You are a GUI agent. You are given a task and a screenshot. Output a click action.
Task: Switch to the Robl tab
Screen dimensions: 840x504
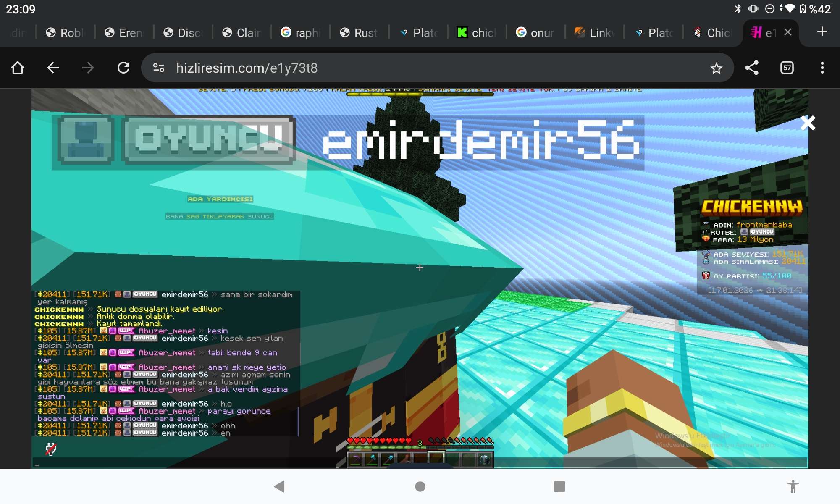(66, 32)
